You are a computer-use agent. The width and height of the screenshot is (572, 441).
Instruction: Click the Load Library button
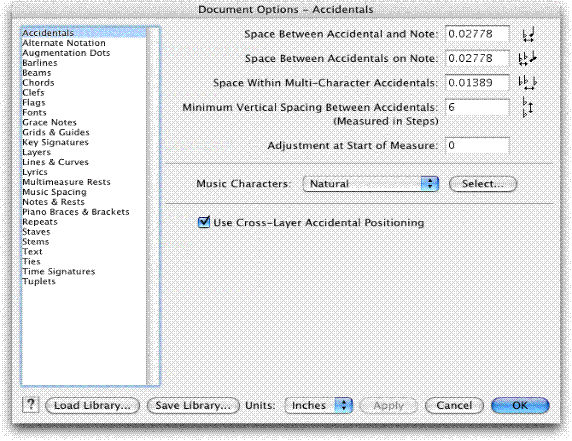[x=92, y=405]
